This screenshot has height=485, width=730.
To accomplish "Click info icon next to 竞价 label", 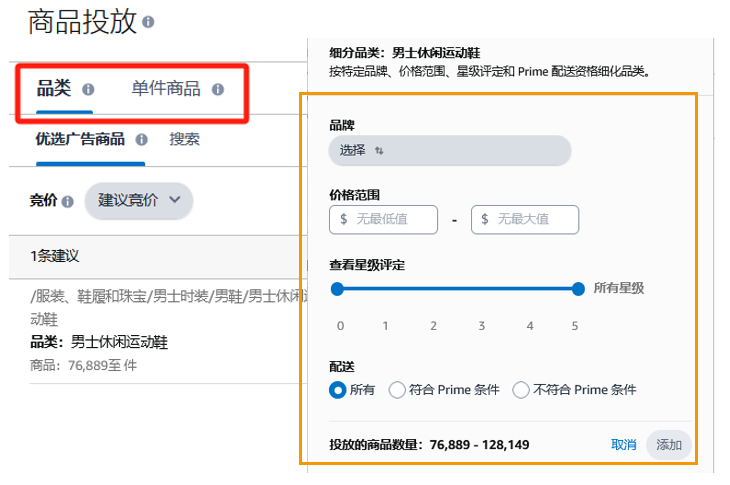I will [x=68, y=201].
